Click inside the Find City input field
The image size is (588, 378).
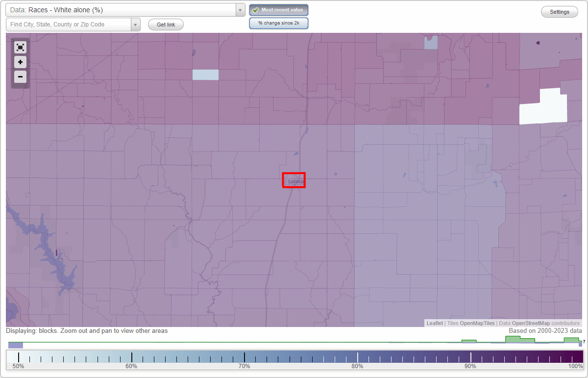69,25
